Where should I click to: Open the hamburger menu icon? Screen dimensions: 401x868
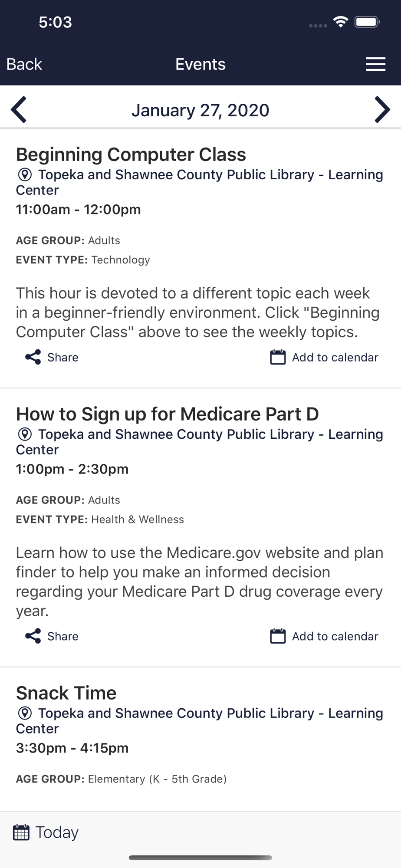pos(375,64)
